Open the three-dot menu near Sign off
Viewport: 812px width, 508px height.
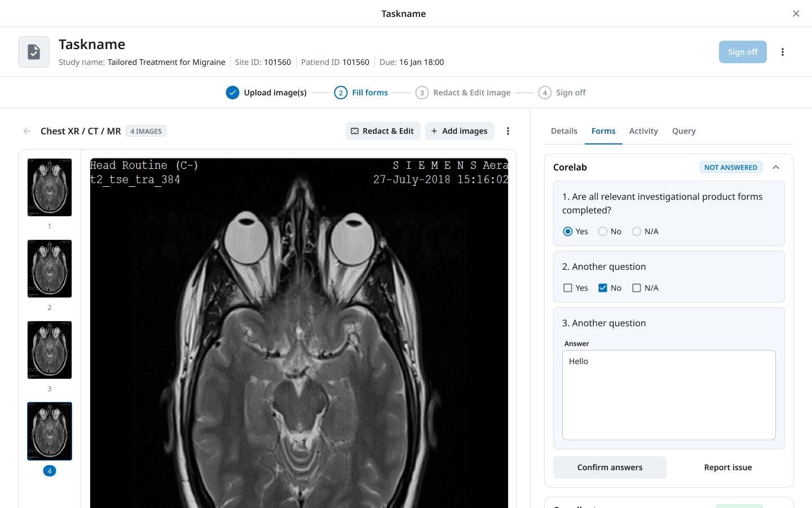point(783,51)
